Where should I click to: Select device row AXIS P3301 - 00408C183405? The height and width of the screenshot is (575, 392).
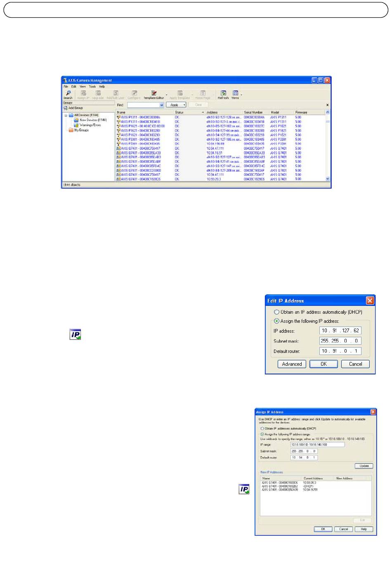[220, 140]
